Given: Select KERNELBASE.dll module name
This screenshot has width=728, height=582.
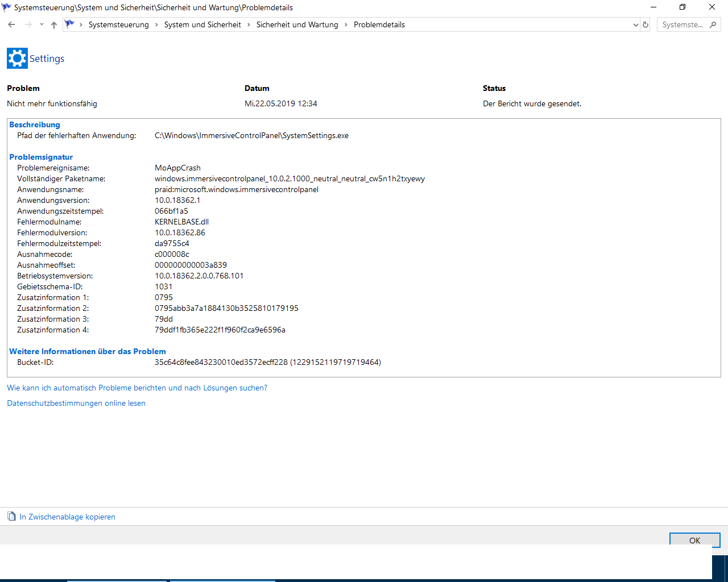Looking at the screenshot, I should coord(181,222).
